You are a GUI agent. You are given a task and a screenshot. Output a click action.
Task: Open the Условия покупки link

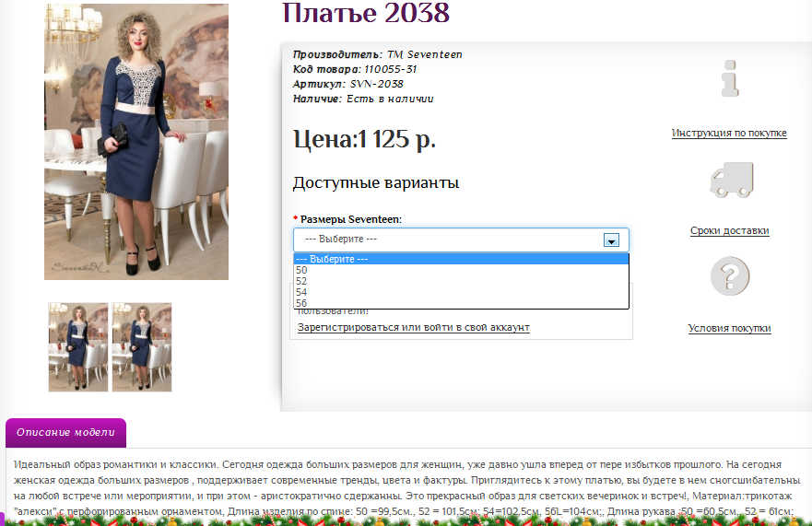point(730,328)
